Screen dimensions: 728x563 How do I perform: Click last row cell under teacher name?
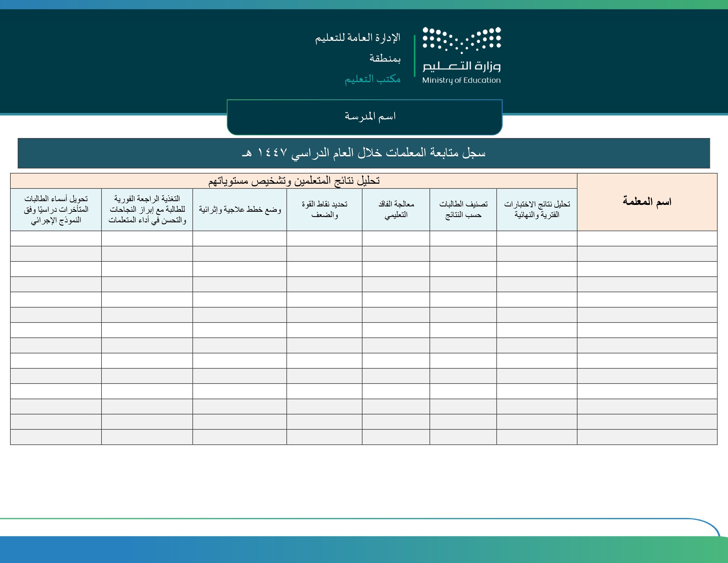(647, 437)
